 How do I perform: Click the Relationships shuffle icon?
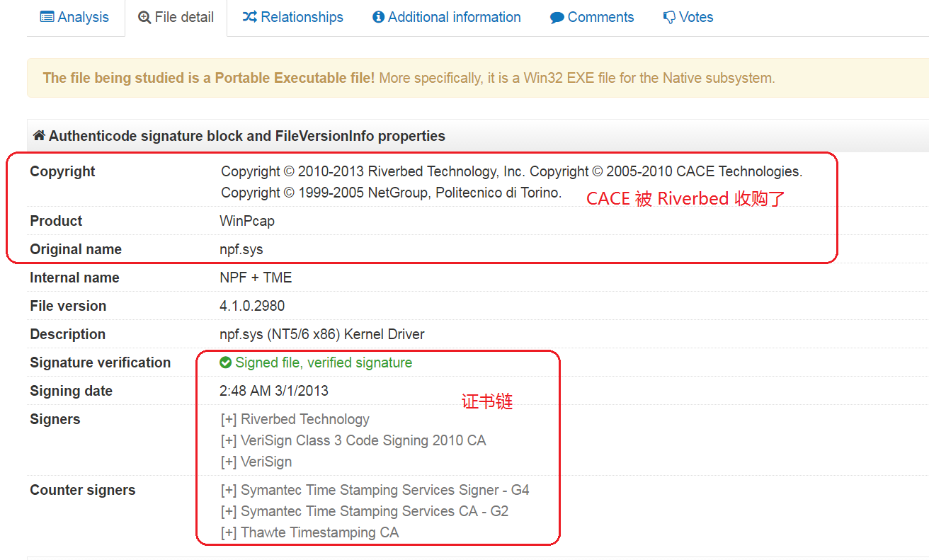pos(249,17)
